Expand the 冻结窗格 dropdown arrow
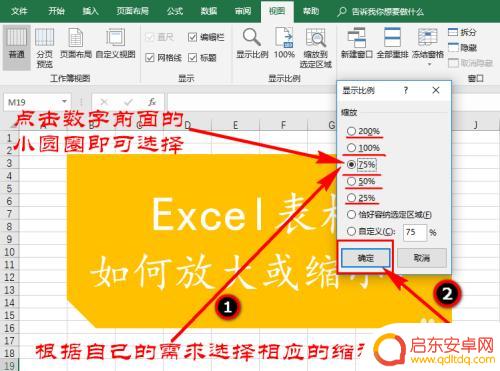 [429, 64]
